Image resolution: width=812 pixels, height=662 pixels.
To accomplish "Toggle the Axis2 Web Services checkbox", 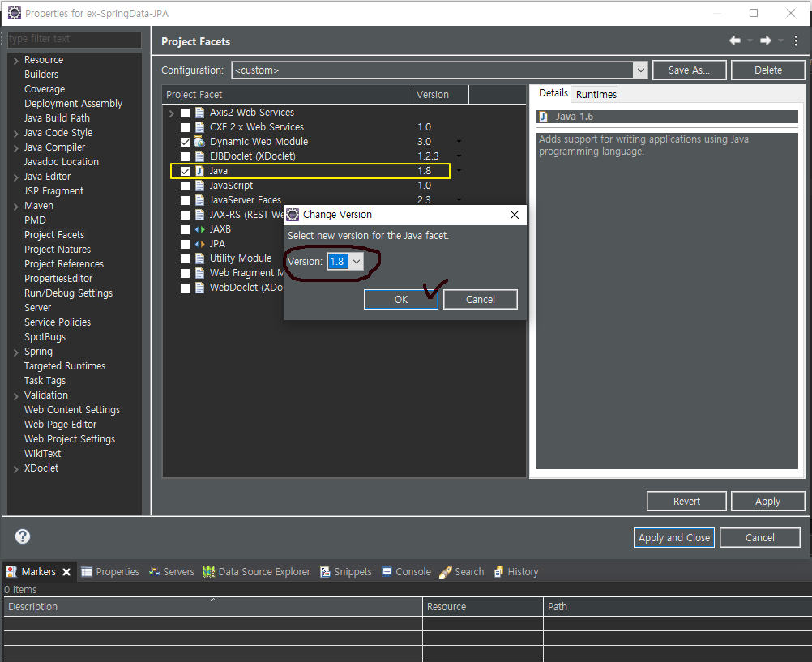I will [x=185, y=113].
